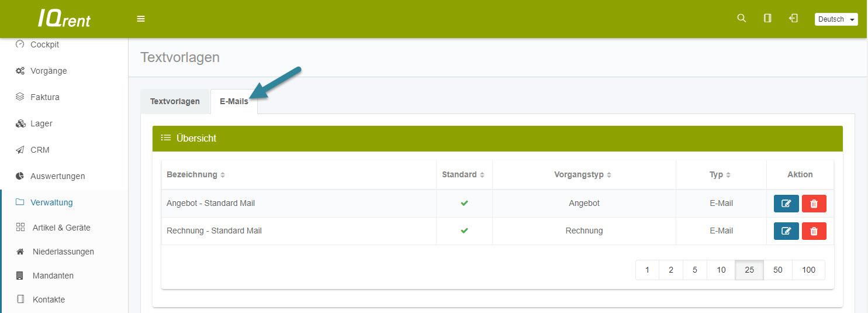Viewport: 868px width, 313px height.
Task: Select page size 25
Action: pos(749,270)
